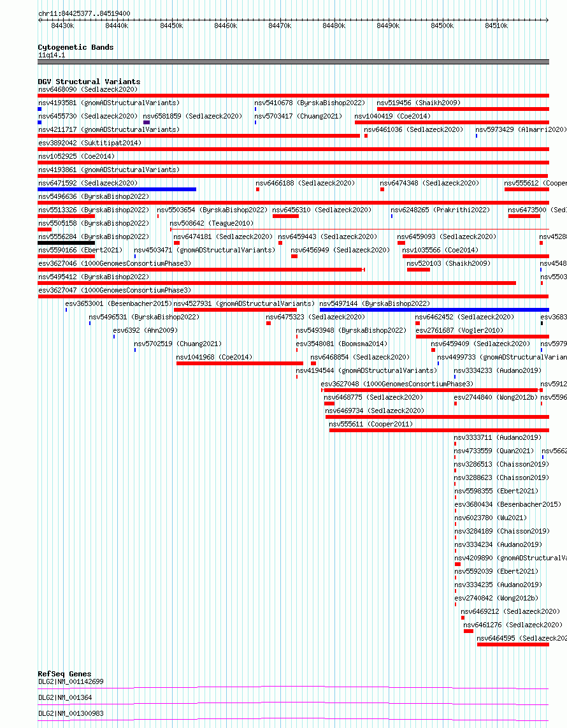
Task: Click the blue bar under nsv5497144
Action: coord(434,310)
